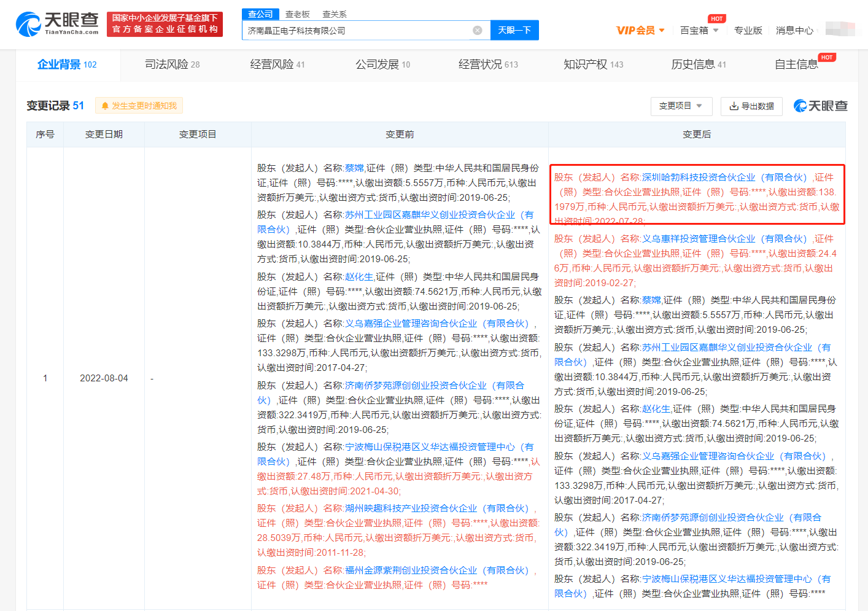Click the 变更记录 51 heading
868x611 pixels.
[x=55, y=106]
